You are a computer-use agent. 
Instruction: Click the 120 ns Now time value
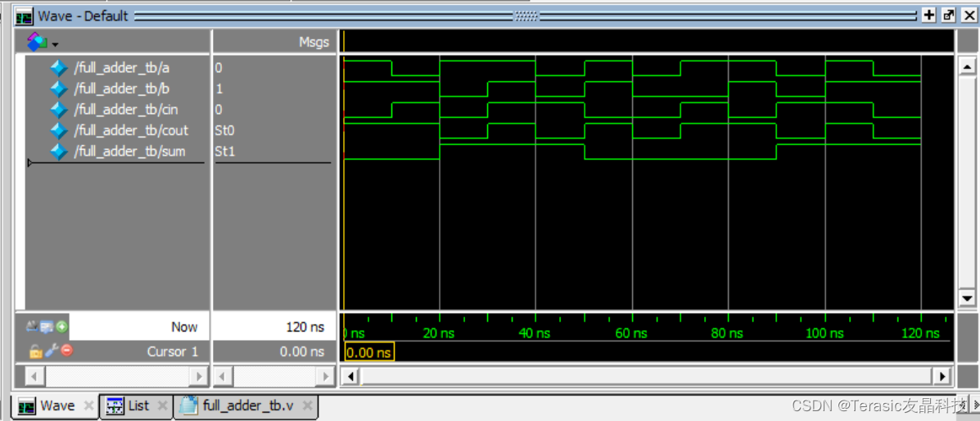(x=305, y=327)
